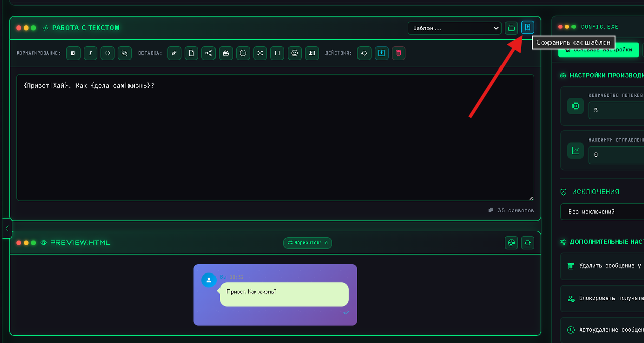Click the user avatar in preview chat

click(x=209, y=280)
